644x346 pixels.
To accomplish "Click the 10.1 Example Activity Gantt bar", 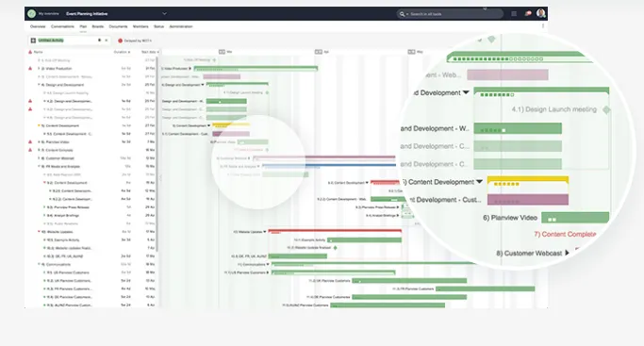I will 364,239.
